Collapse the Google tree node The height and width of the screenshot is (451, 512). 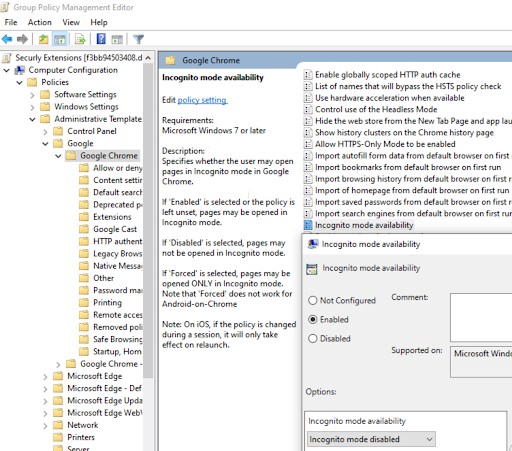tap(45, 144)
